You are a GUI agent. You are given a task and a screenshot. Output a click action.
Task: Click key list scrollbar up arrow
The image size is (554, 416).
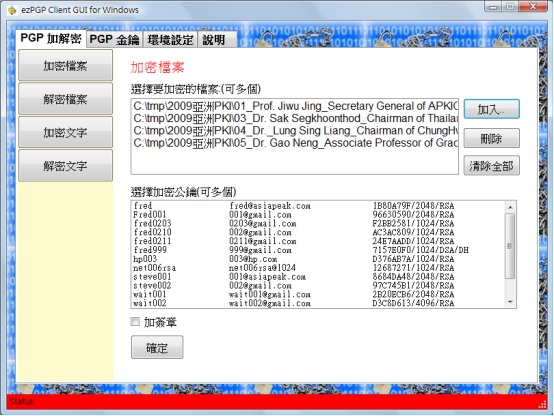pos(510,207)
